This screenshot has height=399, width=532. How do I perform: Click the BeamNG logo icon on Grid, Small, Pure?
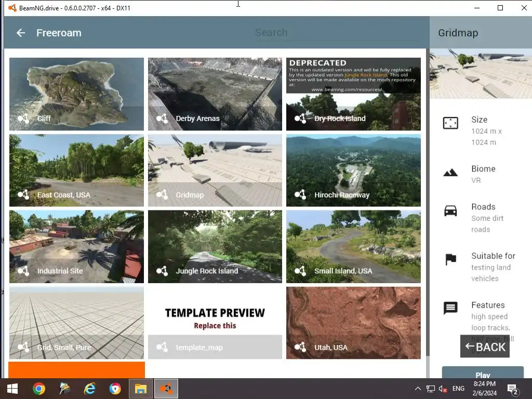click(23, 347)
